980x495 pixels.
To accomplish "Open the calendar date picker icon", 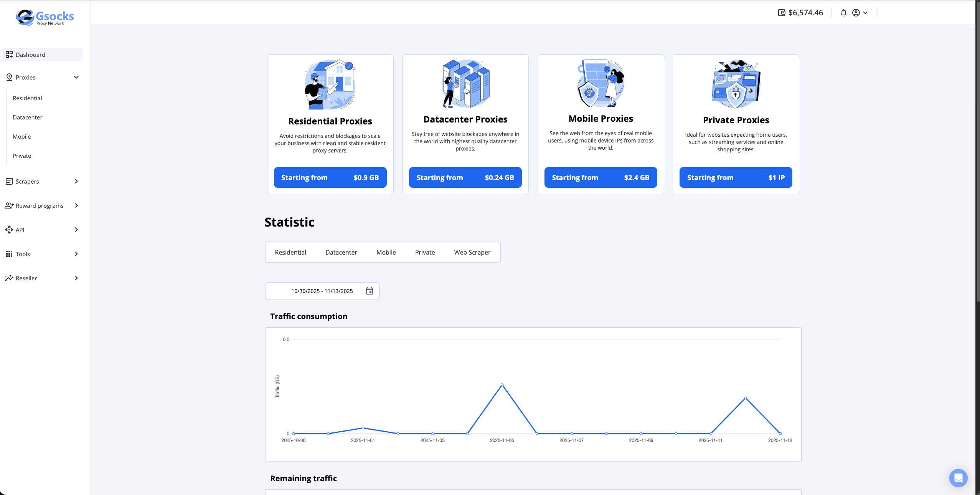I will coord(369,291).
